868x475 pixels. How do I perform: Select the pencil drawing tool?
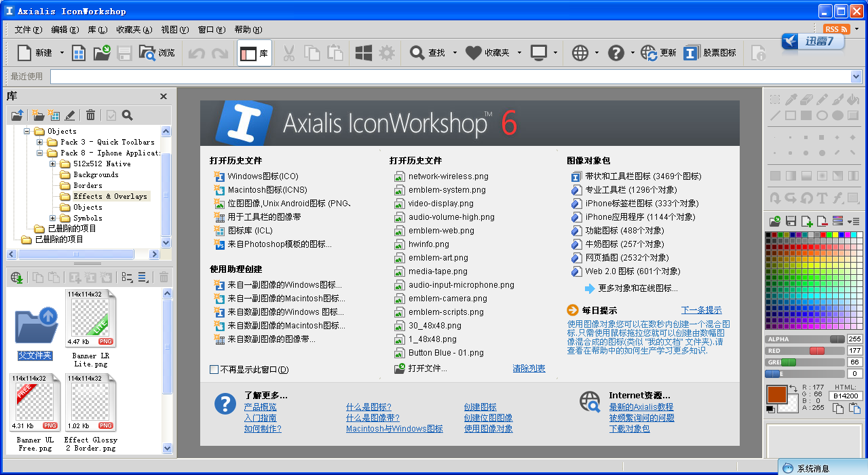click(x=822, y=99)
